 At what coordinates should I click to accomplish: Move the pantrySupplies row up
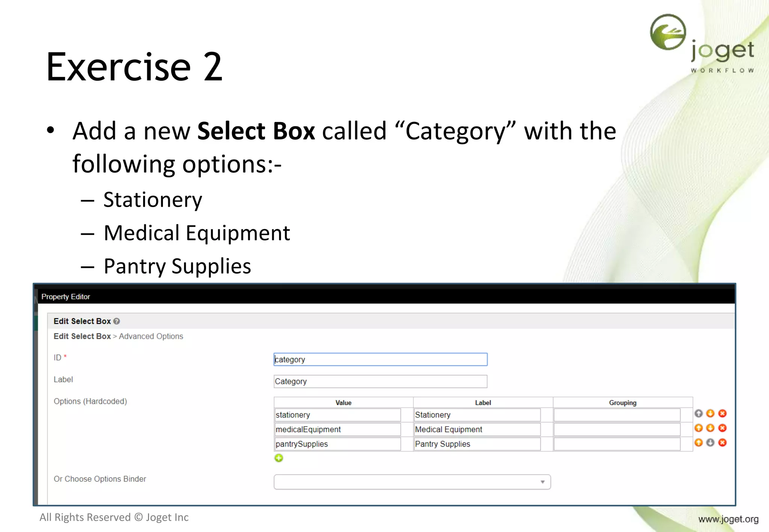tap(698, 443)
